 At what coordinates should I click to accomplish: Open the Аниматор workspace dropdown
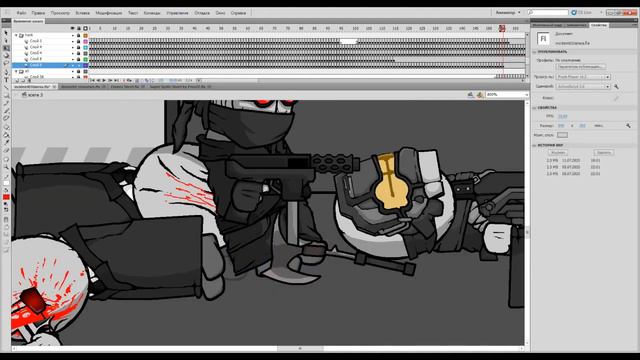tap(508, 13)
